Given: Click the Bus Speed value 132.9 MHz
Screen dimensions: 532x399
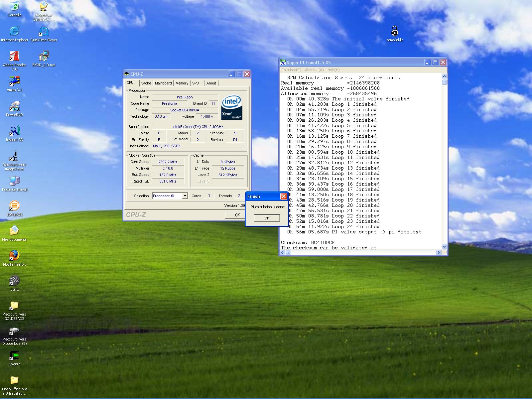Looking at the screenshot, I should 168,175.
